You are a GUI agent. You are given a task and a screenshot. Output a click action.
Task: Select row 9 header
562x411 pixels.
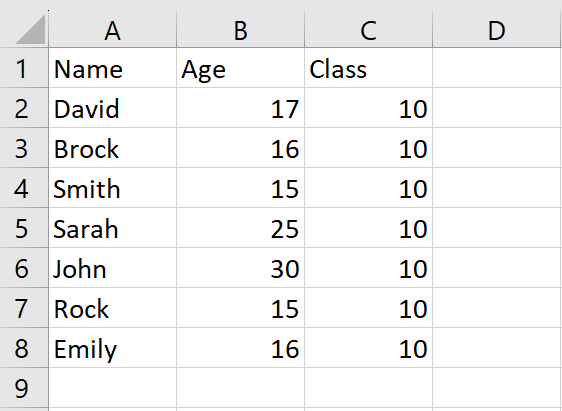[24, 388]
